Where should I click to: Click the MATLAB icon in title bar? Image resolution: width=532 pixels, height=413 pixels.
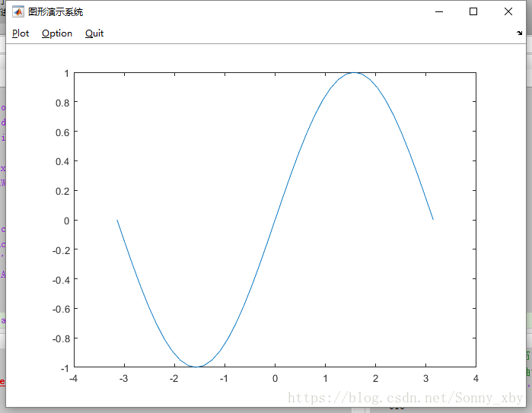18,12
